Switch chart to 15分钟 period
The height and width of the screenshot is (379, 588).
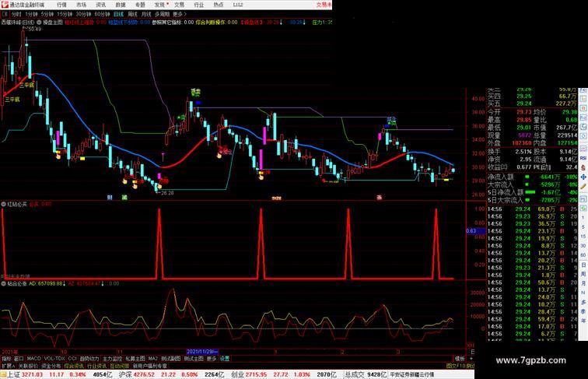64,14
